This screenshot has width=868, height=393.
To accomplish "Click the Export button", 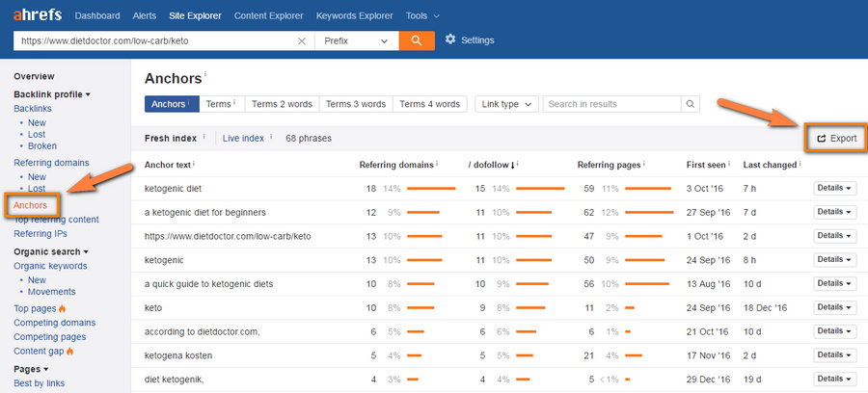I will coord(836,139).
